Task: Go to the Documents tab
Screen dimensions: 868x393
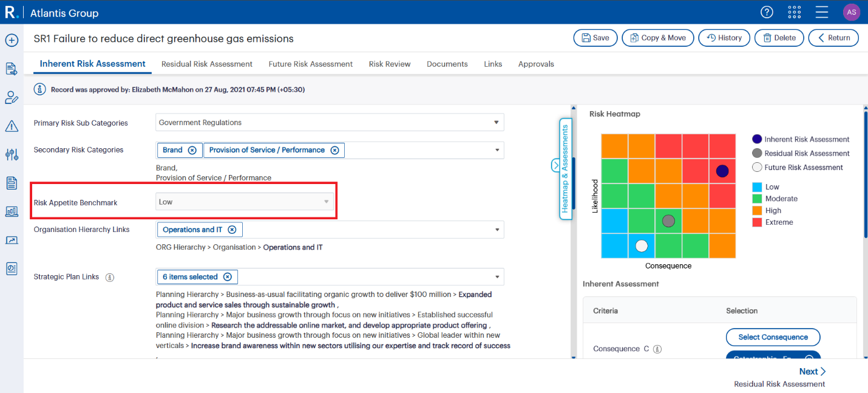Action: (447, 64)
